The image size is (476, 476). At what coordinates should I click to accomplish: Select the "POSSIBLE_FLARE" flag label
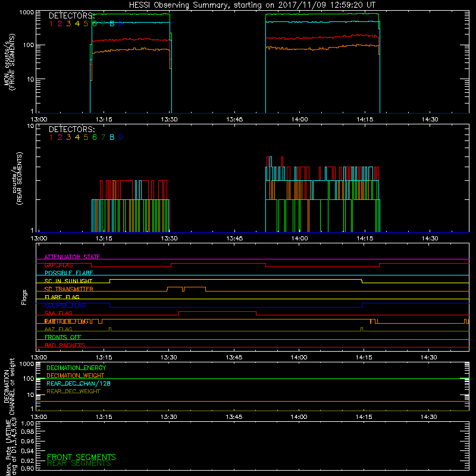click(x=68, y=273)
